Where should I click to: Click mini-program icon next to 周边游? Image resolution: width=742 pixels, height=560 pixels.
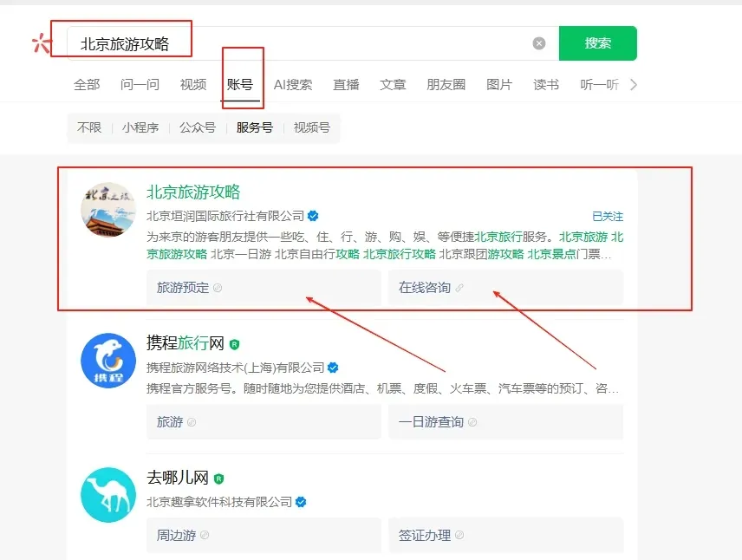[205, 536]
